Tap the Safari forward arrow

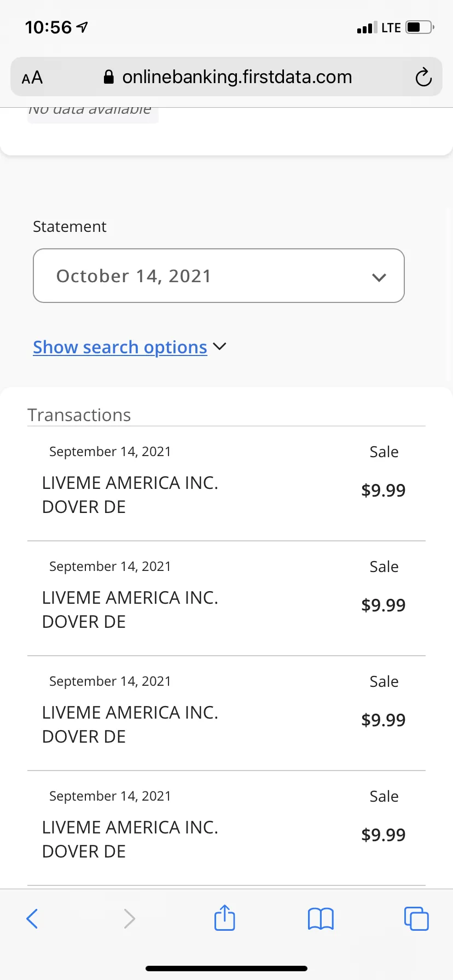(x=129, y=919)
